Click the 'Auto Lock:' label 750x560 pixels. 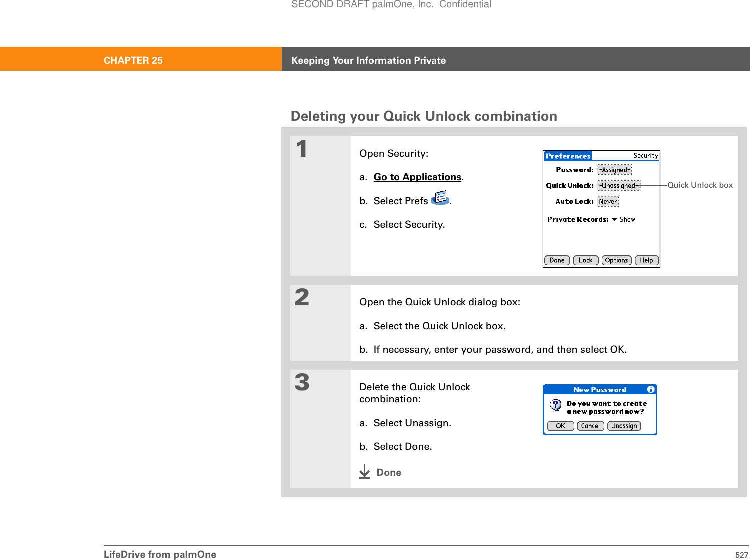pyautogui.click(x=574, y=201)
